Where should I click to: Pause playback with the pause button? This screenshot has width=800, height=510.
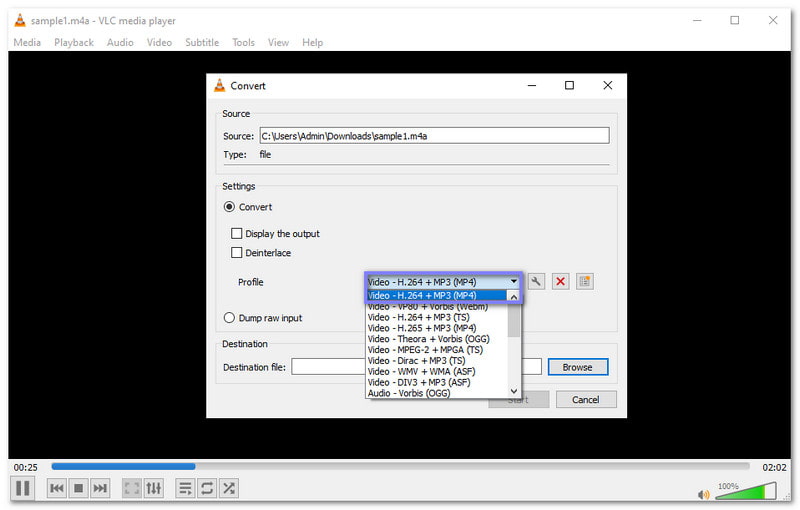point(22,488)
